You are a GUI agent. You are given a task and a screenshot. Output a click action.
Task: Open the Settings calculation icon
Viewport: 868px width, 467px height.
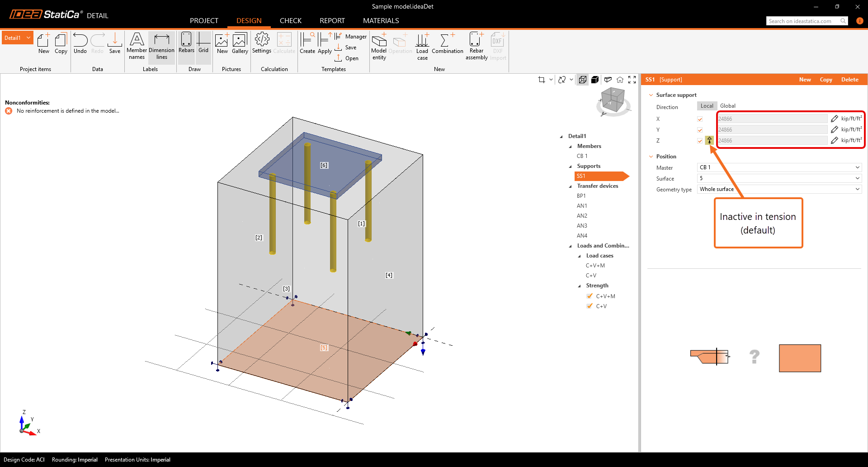262,43
